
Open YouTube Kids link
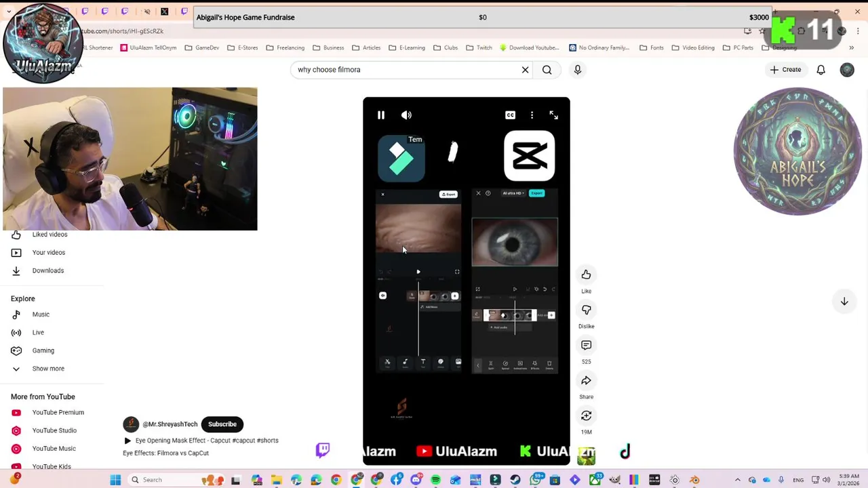(x=52, y=466)
